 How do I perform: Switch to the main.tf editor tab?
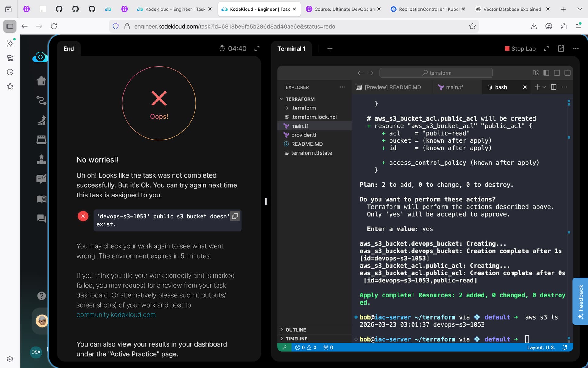(454, 87)
